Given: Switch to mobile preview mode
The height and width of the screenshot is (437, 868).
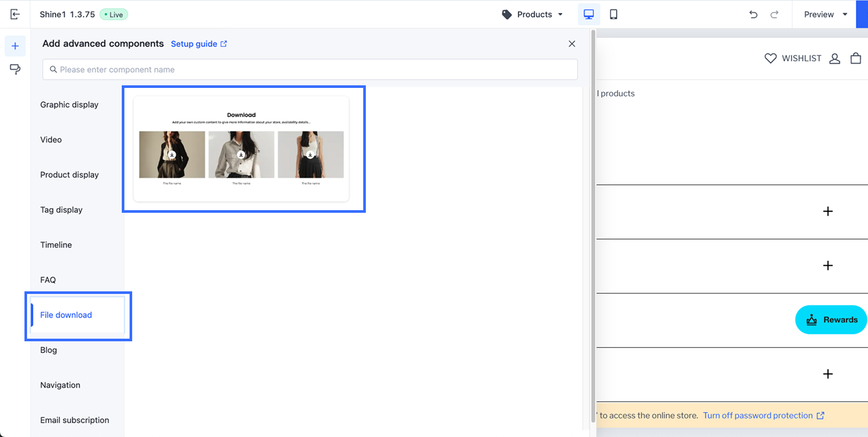Looking at the screenshot, I should point(614,15).
